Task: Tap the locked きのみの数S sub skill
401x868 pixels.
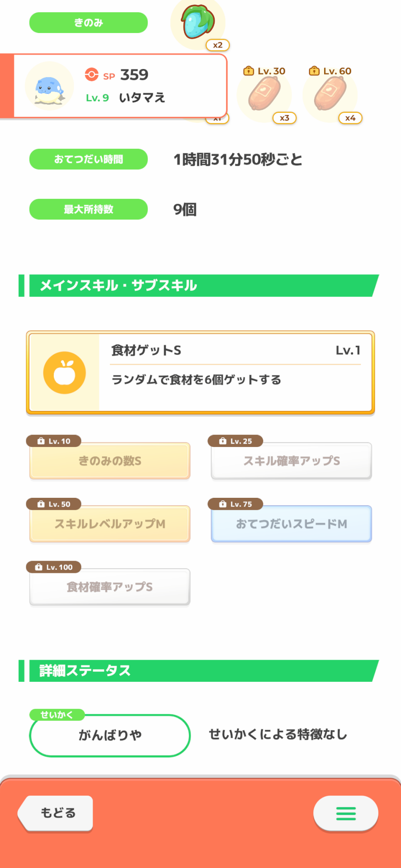Action: click(110, 461)
